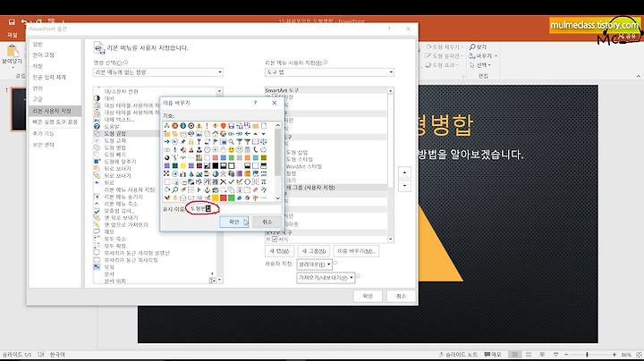The height and width of the screenshot is (361, 644).
Task: Click the zoom slider handle in status bar
Action: pos(588,355)
